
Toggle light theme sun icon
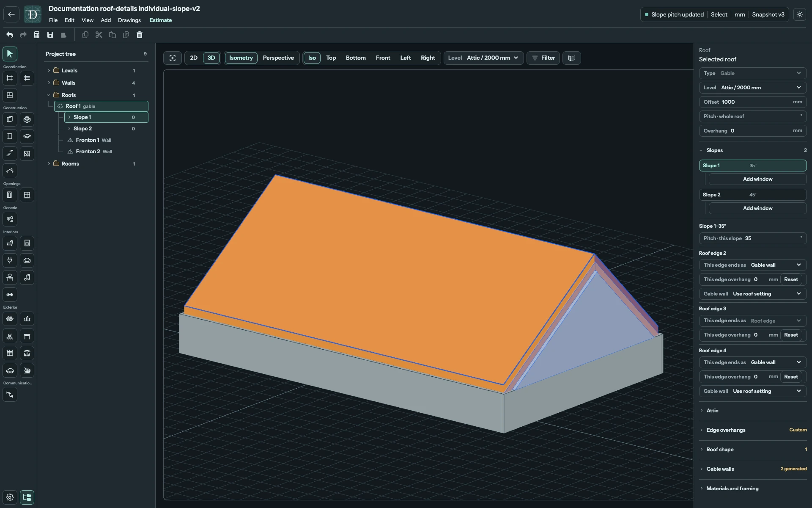(800, 14)
